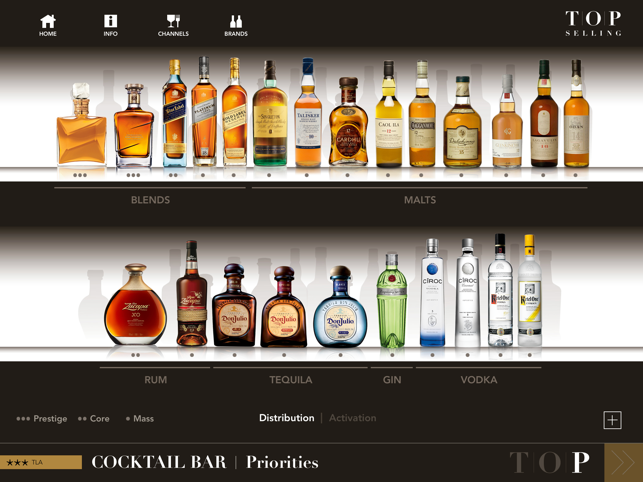This screenshot has height=482, width=643.
Task: Open the Gin category label
Action: (392, 379)
